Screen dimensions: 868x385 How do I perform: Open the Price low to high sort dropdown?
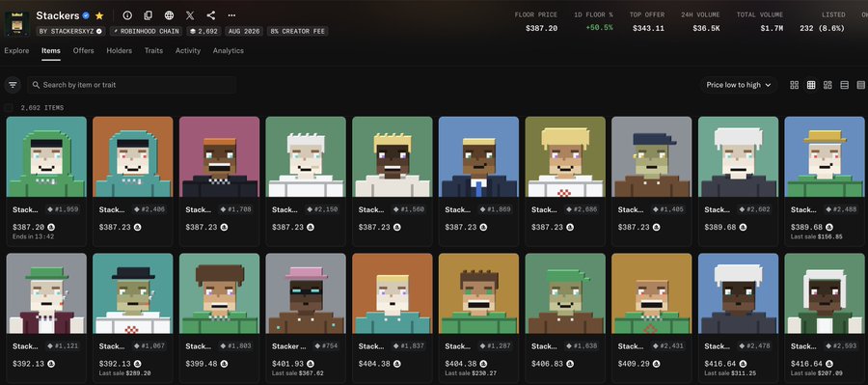coord(739,85)
